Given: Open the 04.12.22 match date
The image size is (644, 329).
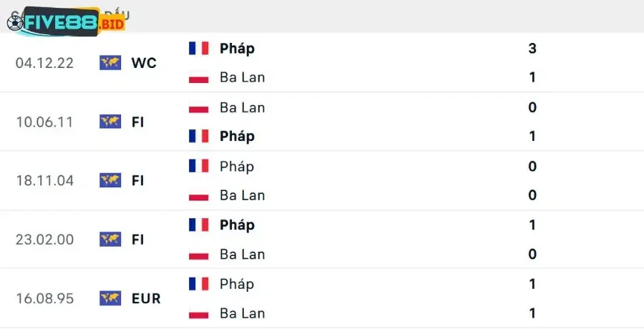Looking at the screenshot, I should coord(44,63).
